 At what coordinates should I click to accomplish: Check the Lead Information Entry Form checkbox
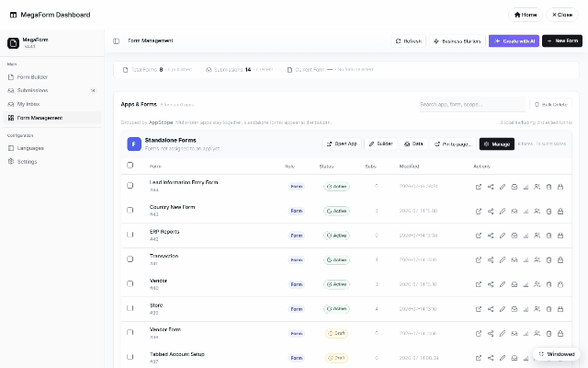(x=130, y=186)
